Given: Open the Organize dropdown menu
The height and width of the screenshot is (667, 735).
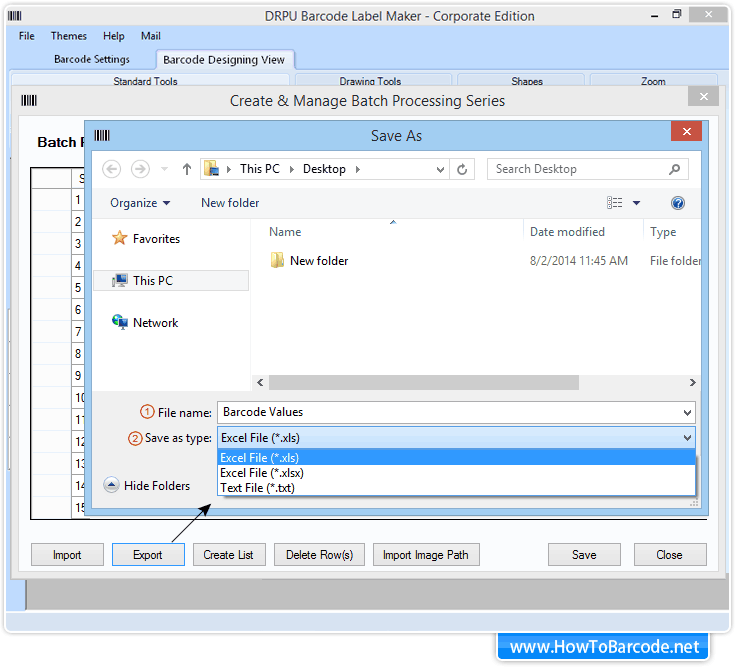Looking at the screenshot, I should coord(140,203).
